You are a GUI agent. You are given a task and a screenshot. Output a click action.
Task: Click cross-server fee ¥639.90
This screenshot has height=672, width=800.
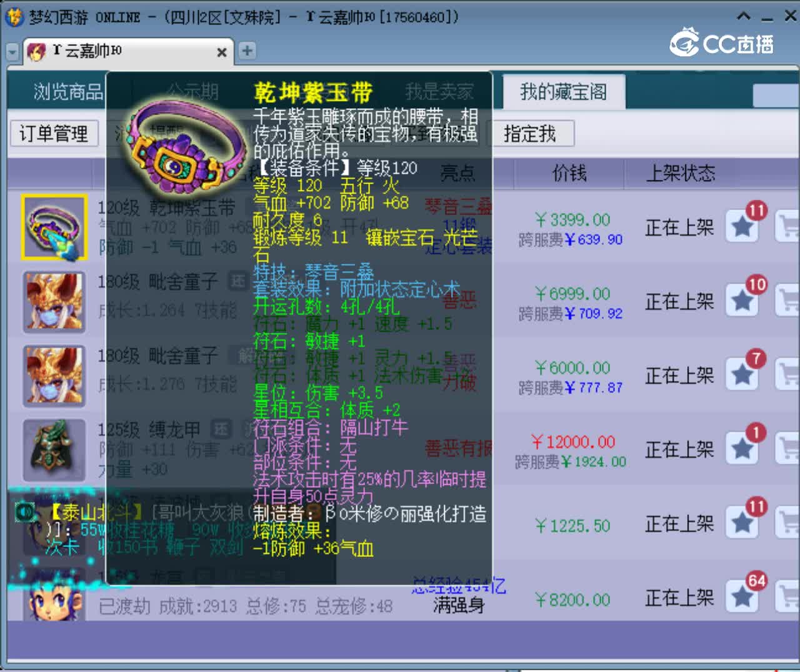pos(593,240)
